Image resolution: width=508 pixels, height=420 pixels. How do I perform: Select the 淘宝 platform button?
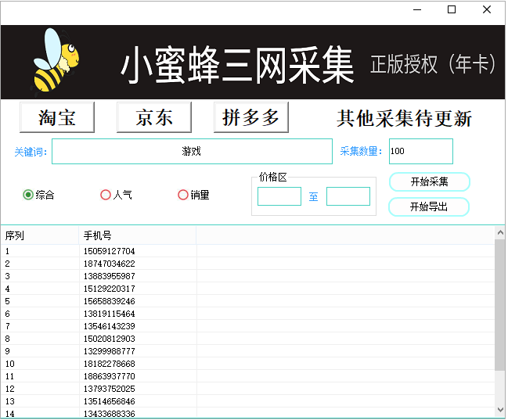57,117
